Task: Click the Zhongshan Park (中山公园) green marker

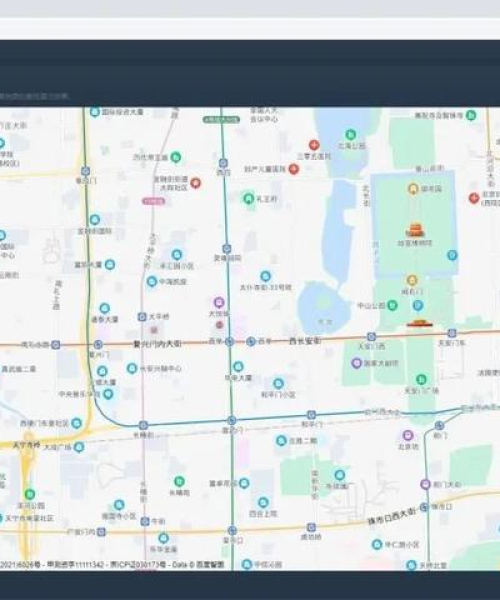Action: [392, 305]
